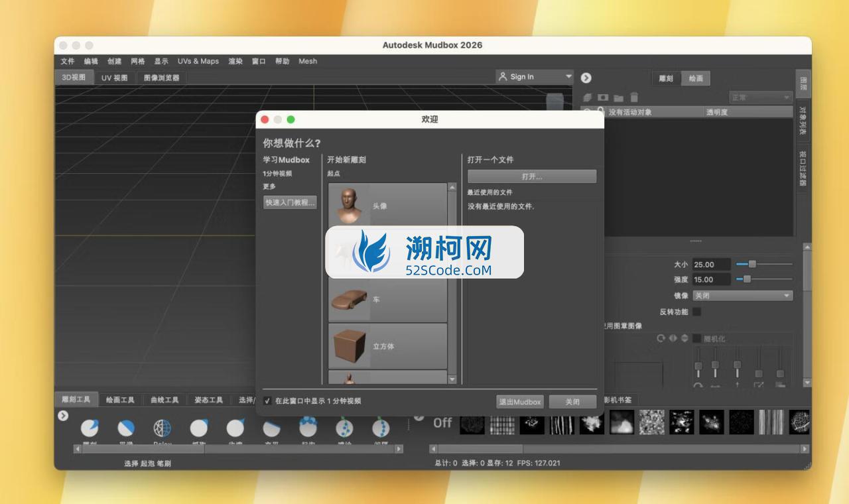This screenshot has width=849, height=504.
Task: Switch layers panel to Paint (绘画) tab
Action: [696, 78]
